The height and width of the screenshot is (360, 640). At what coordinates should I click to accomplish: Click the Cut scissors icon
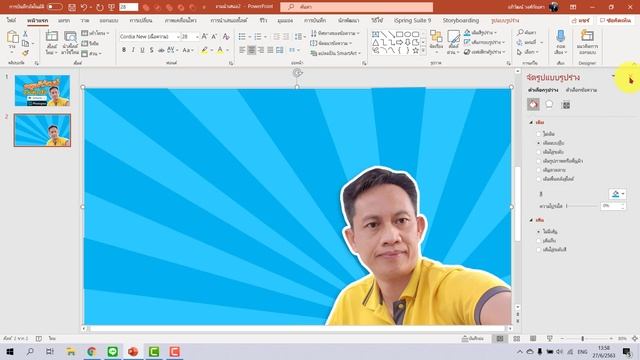pyautogui.click(x=25, y=34)
